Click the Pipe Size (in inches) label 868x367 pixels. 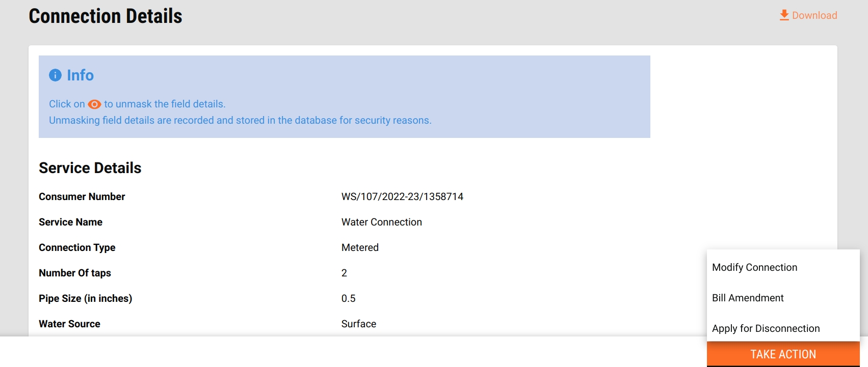pyautogui.click(x=86, y=298)
